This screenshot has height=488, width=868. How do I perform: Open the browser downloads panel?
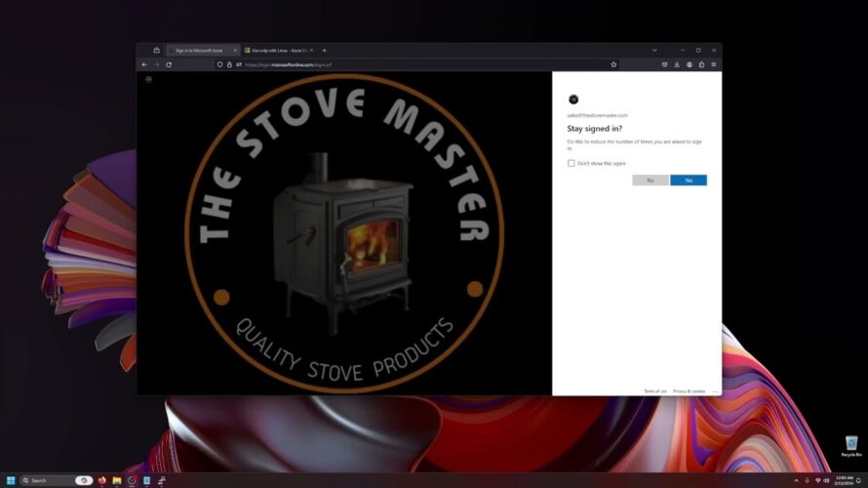[x=677, y=64]
